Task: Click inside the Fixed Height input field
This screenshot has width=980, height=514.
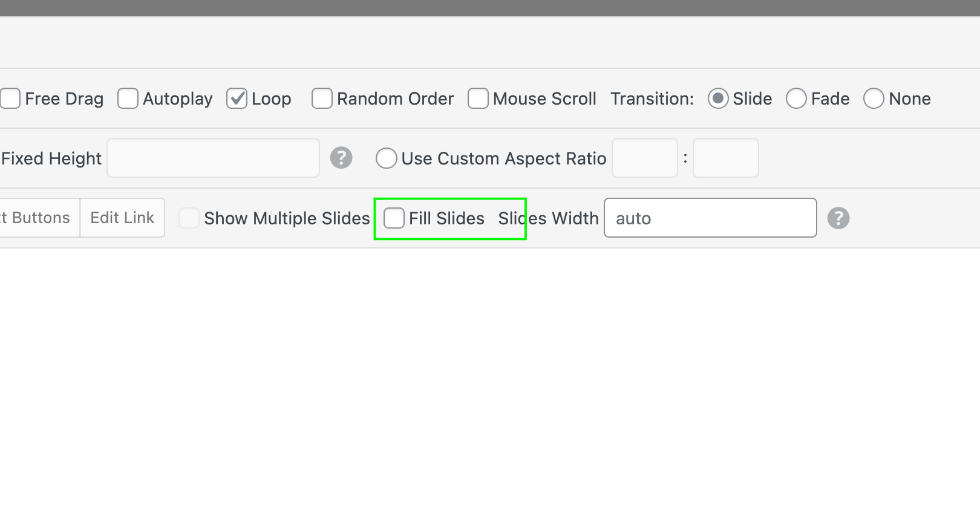Action: click(213, 158)
